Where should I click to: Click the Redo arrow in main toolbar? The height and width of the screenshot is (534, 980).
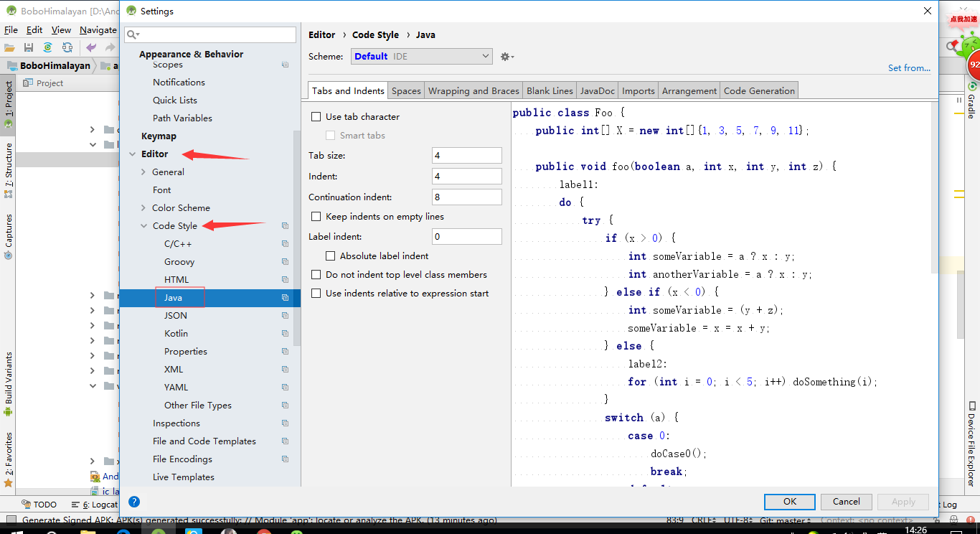click(x=110, y=47)
